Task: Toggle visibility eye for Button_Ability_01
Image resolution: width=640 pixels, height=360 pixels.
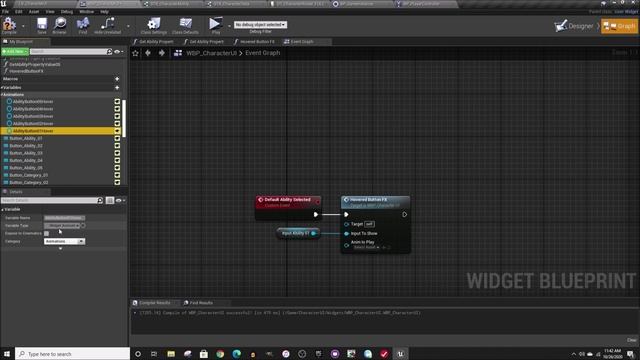Action: pyautogui.click(x=117, y=138)
